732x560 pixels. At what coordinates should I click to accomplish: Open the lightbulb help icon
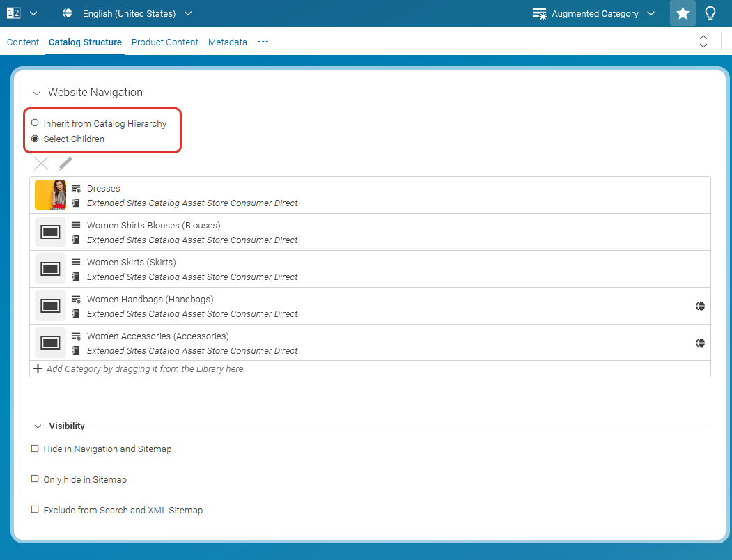point(710,13)
